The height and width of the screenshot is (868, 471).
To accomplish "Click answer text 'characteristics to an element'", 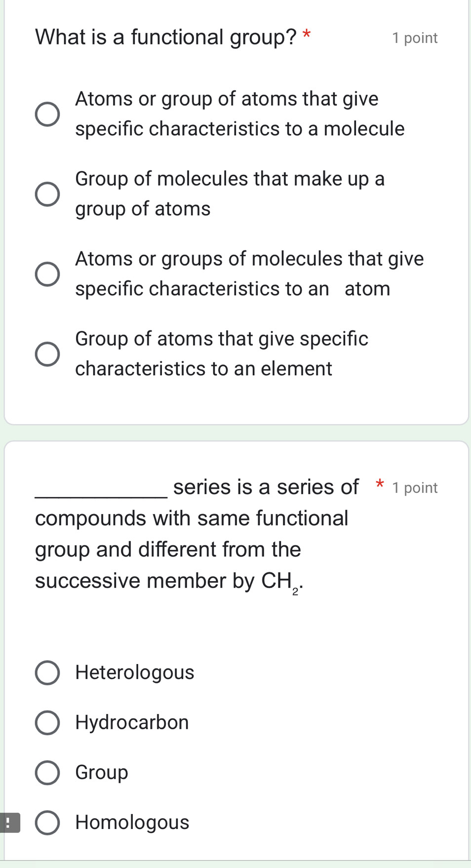I will (x=203, y=369).
